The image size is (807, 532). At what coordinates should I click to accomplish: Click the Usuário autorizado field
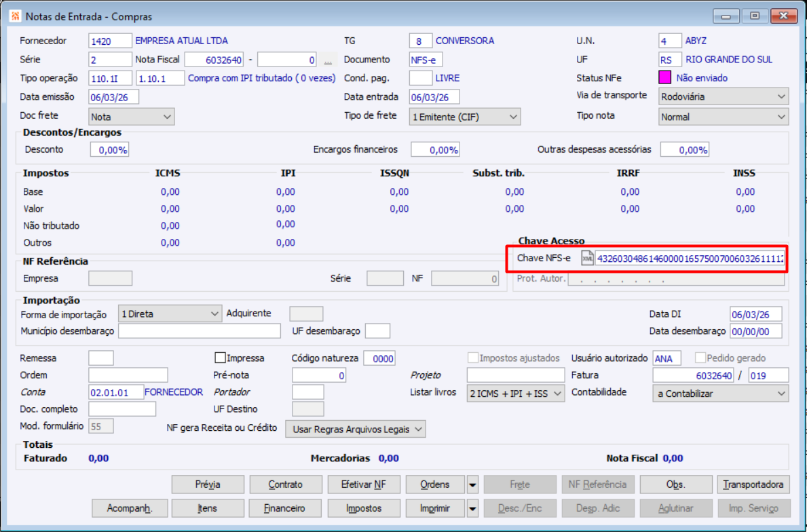(667, 358)
